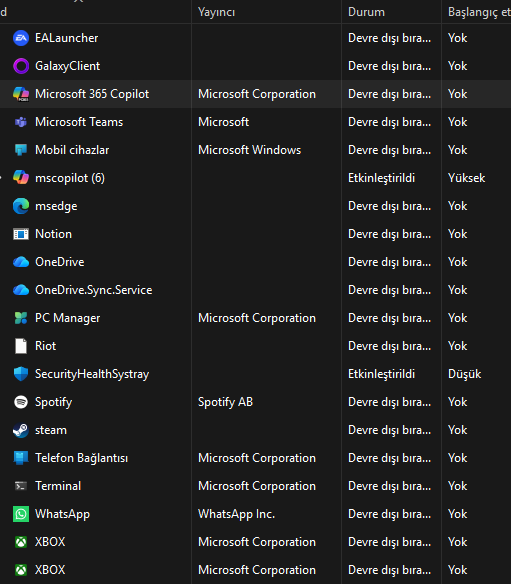Select the Telefon Bağlantısı entry
This screenshot has height=584, width=511.
81,458
